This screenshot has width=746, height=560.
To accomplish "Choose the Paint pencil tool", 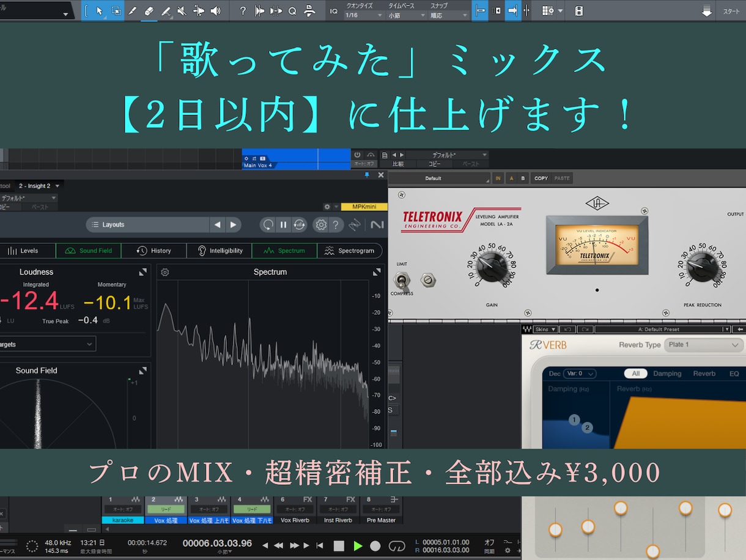I will (133, 11).
